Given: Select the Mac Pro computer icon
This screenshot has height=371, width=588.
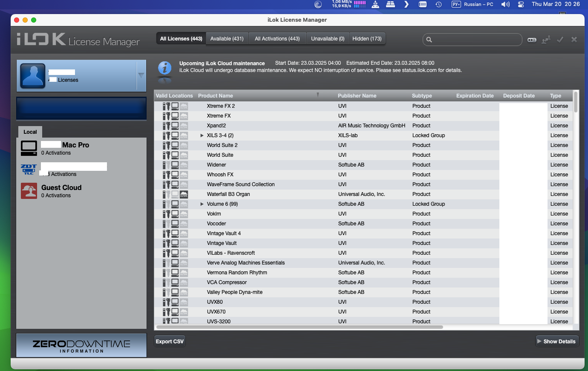Looking at the screenshot, I should [29, 148].
